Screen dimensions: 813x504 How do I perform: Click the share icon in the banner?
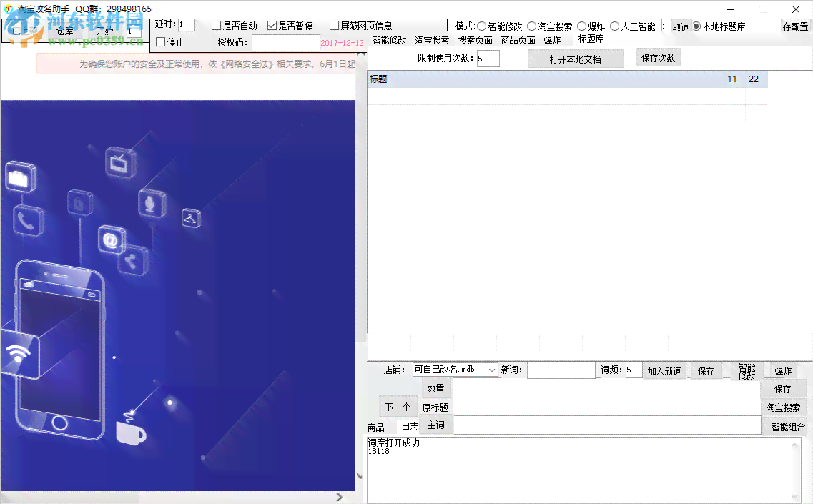[132, 260]
